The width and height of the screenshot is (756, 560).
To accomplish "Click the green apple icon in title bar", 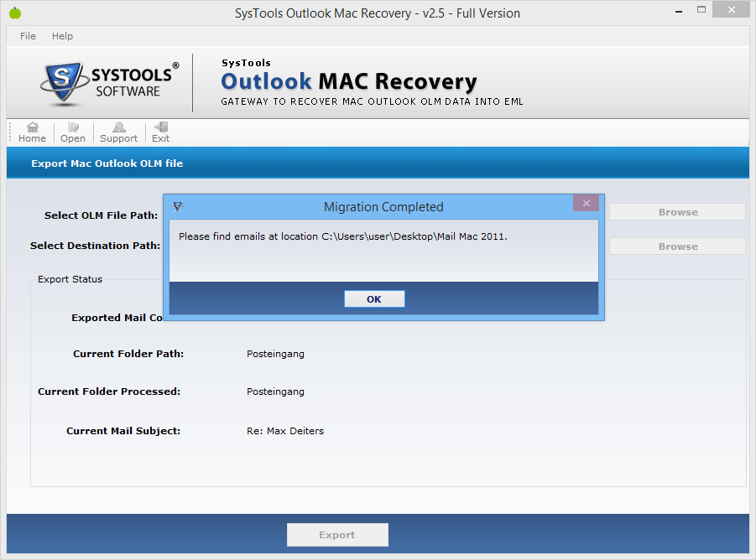I will click(15, 13).
